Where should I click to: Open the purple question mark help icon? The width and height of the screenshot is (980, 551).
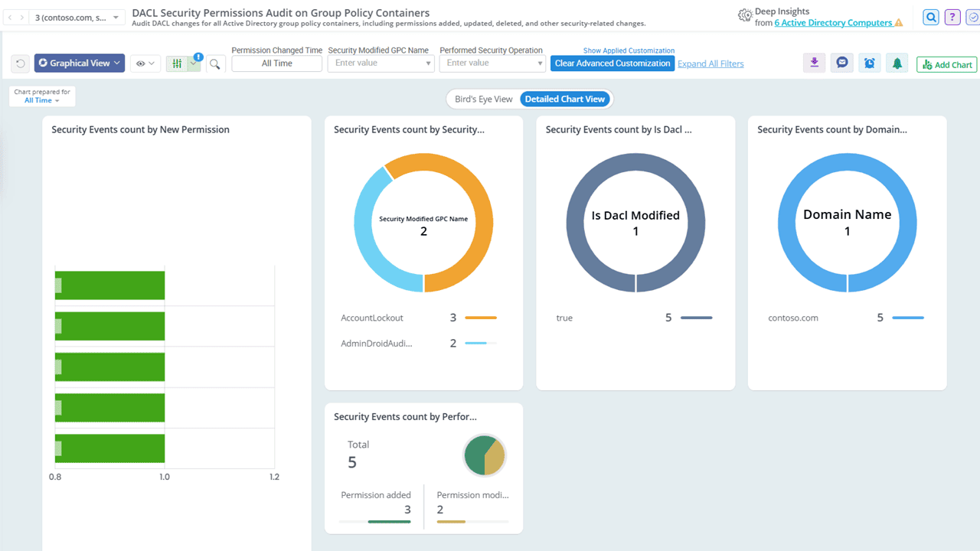click(x=952, y=18)
